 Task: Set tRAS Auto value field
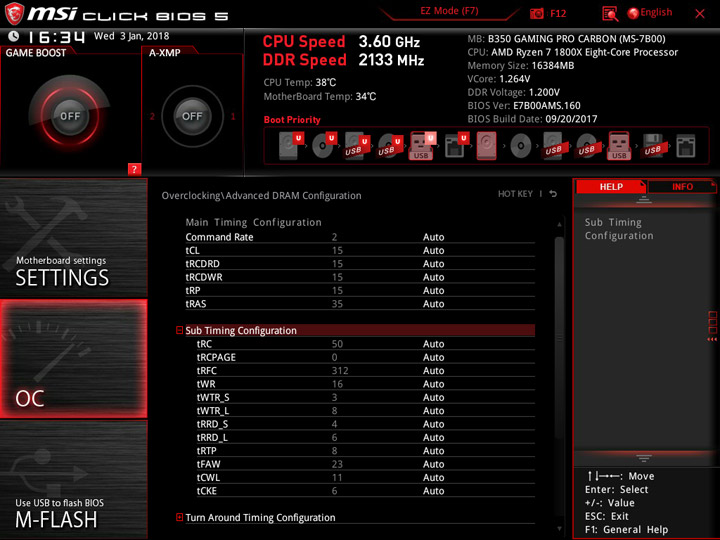[433, 304]
